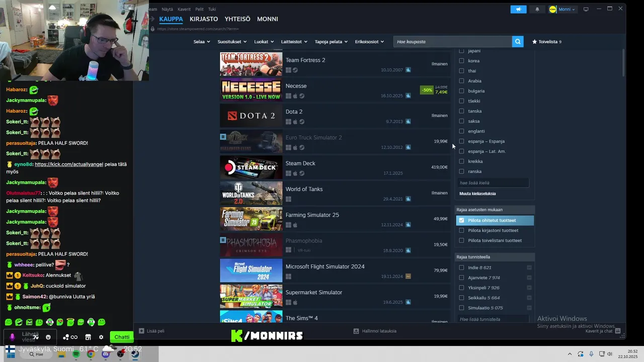Click the volume icon in system tray
Screen dimensions: 644x362
[x=610, y=354]
